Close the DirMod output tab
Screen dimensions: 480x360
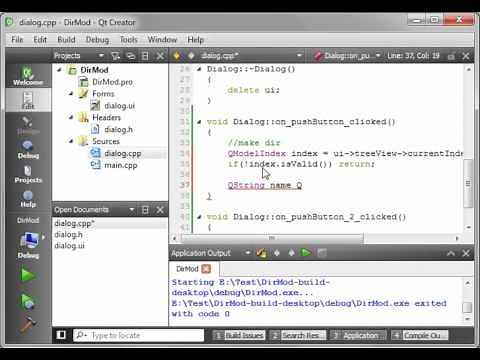206,269
